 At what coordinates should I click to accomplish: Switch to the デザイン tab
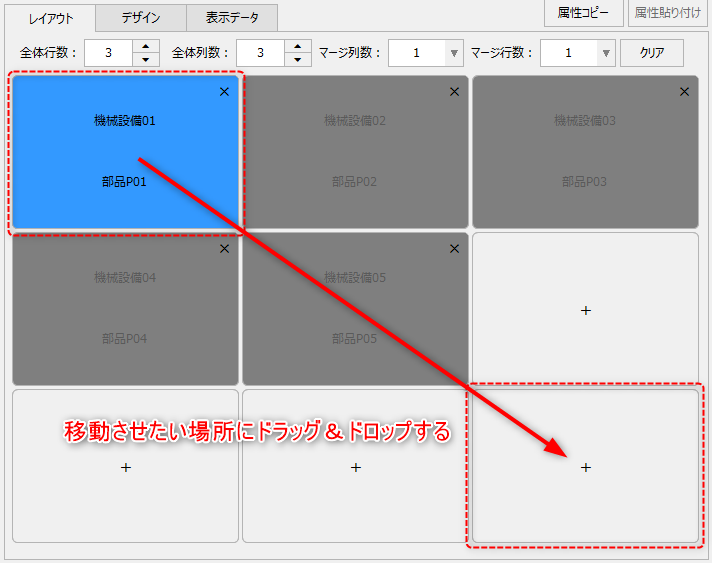point(141,17)
